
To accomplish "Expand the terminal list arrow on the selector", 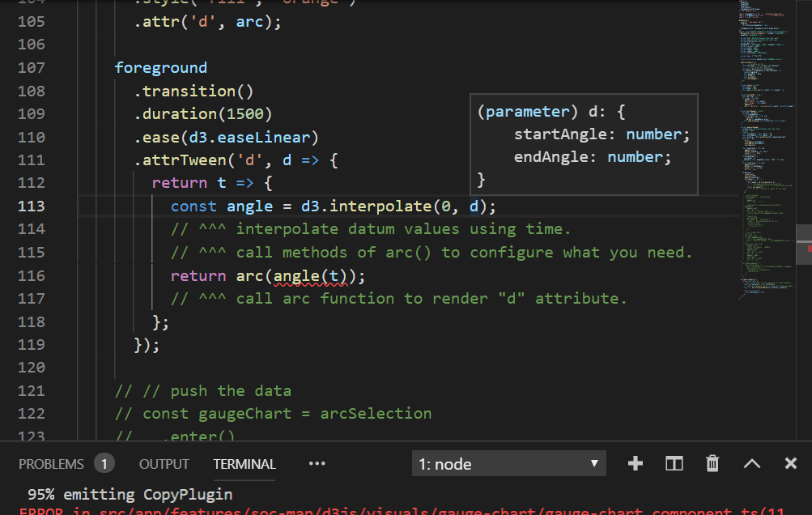I will 596,463.
